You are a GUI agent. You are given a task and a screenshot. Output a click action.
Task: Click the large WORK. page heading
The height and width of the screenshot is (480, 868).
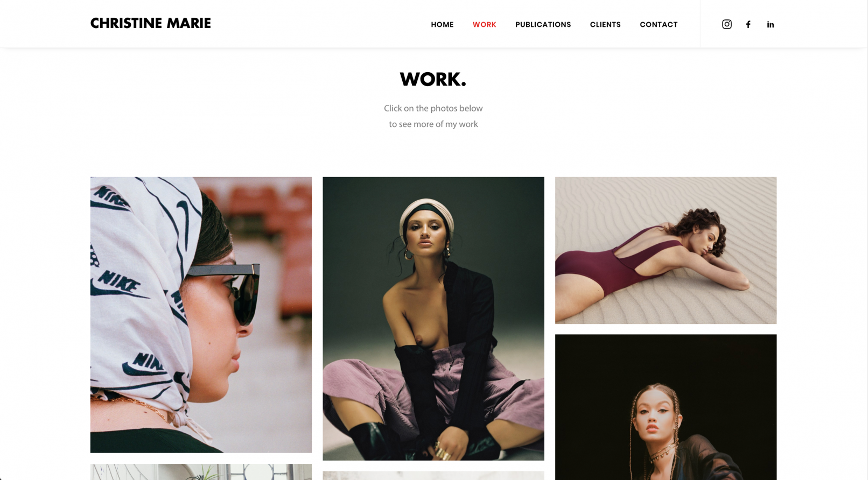[x=433, y=79]
